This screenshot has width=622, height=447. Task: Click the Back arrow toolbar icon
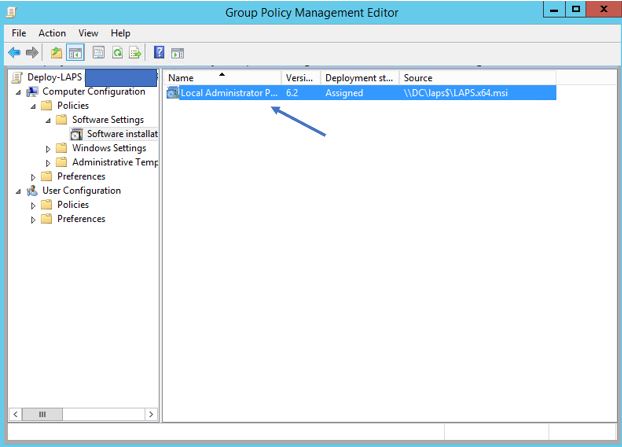14,52
